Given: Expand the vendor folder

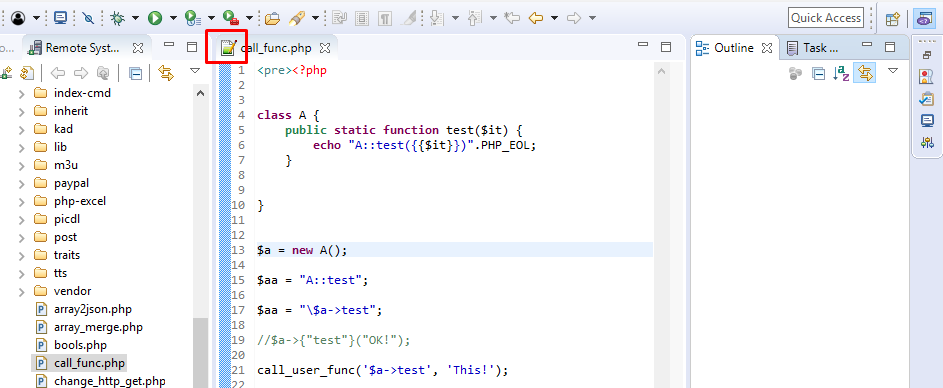Looking at the screenshot, I should click(x=22, y=291).
